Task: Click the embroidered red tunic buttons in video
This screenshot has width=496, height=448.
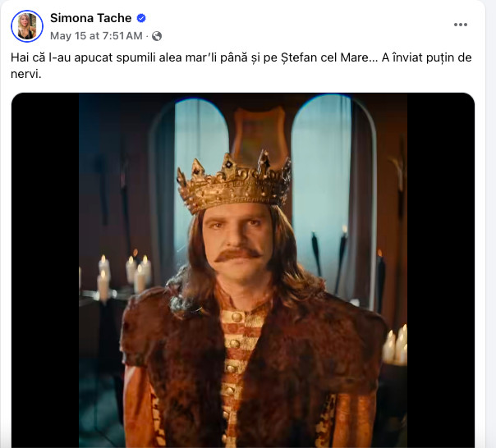Action: click(238, 345)
